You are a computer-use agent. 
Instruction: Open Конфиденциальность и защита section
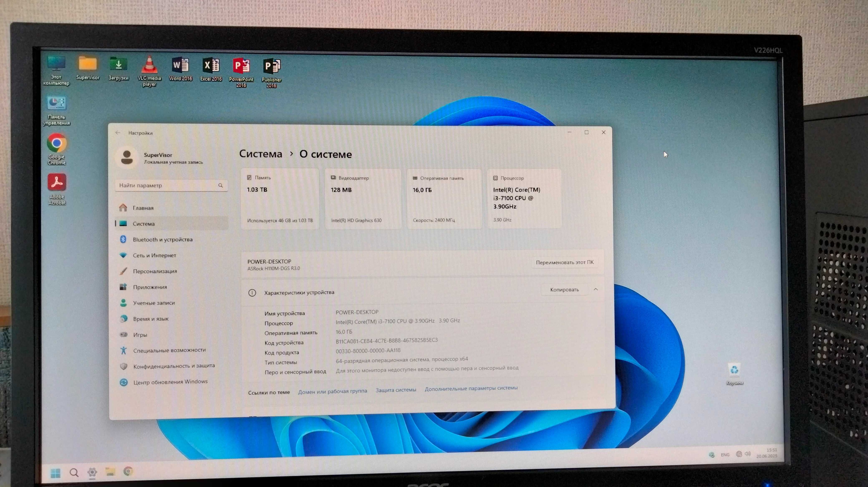(x=172, y=366)
